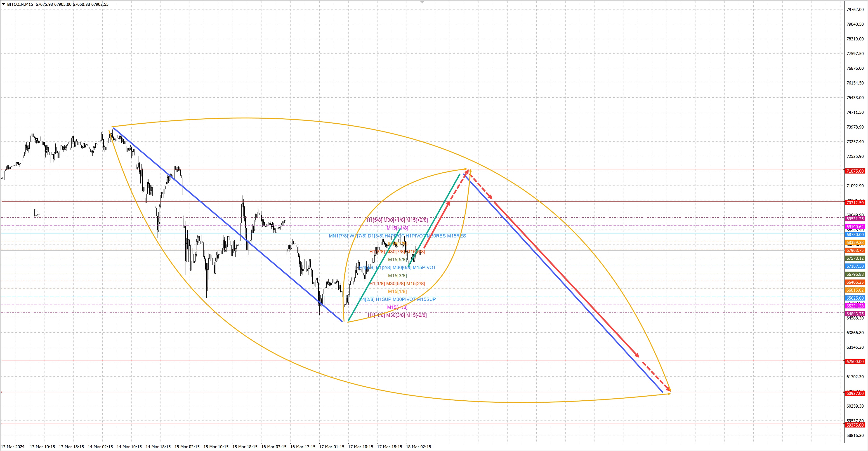Click the M15[+1/8] magenta level label

coord(397,228)
